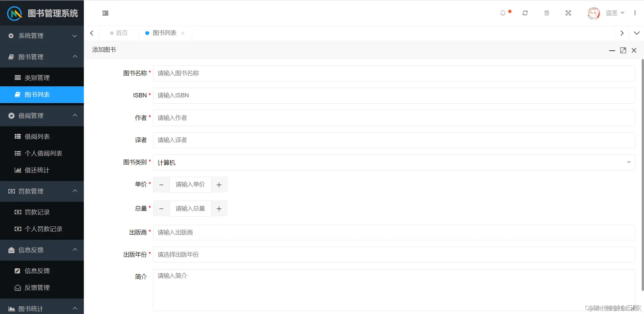
Task: Close the 图书列表 tab
Action: pyautogui.click(x=183, y=33)
